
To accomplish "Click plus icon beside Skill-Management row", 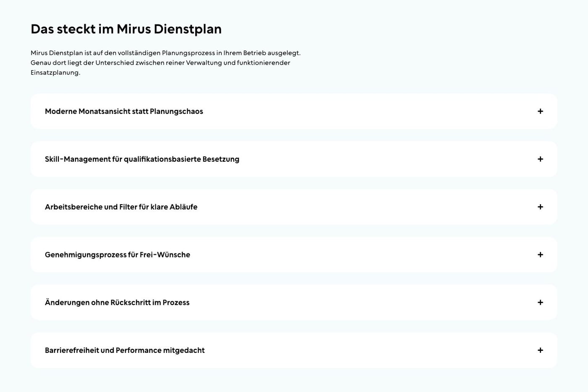I will coord(540,159).
